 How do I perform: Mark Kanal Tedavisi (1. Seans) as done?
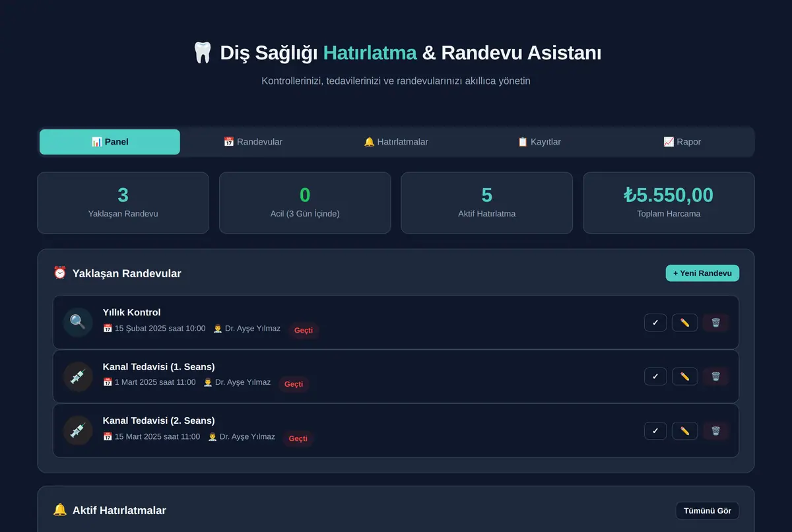click(x=655, y=376)
